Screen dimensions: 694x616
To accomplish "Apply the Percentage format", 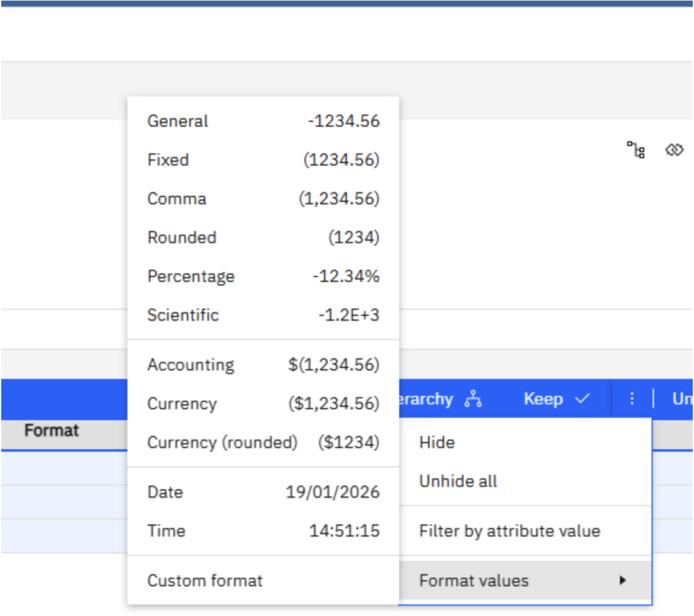I will click(x=263, y=276).
